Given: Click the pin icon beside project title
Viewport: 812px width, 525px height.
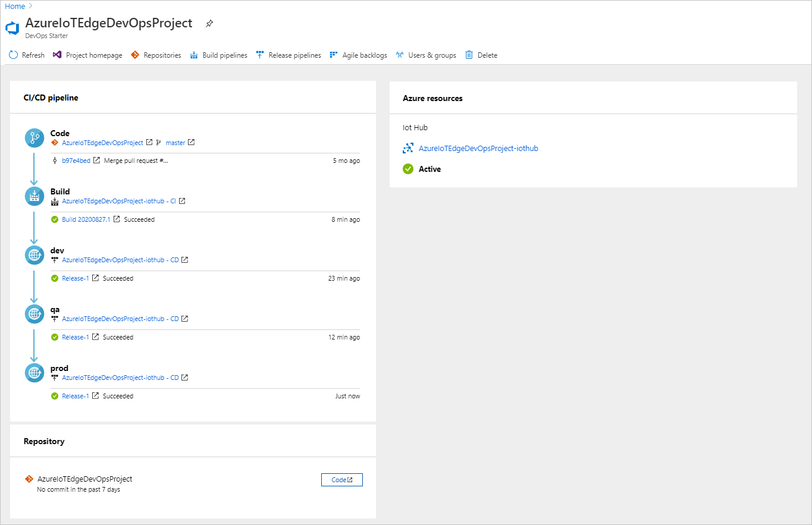Looking at the screenshot, I should [x=209, y=24].
